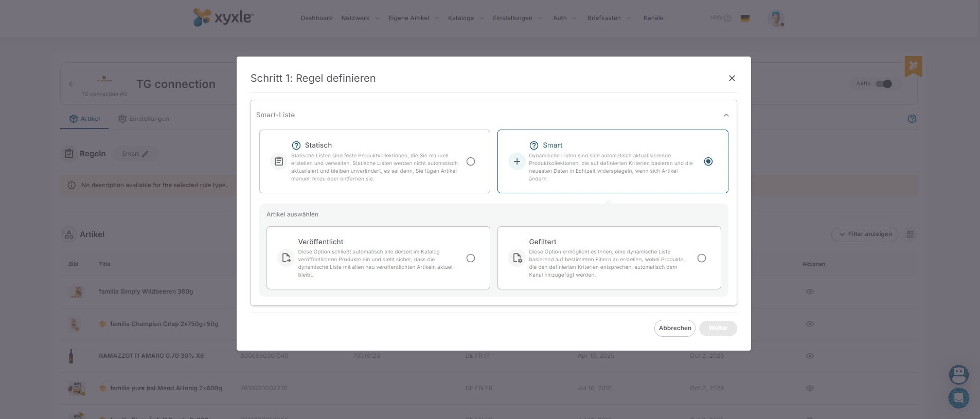
Task: Open RAMAZZOTTI AMARO bottle thumbnail
Action: click(x=71, y=356)
